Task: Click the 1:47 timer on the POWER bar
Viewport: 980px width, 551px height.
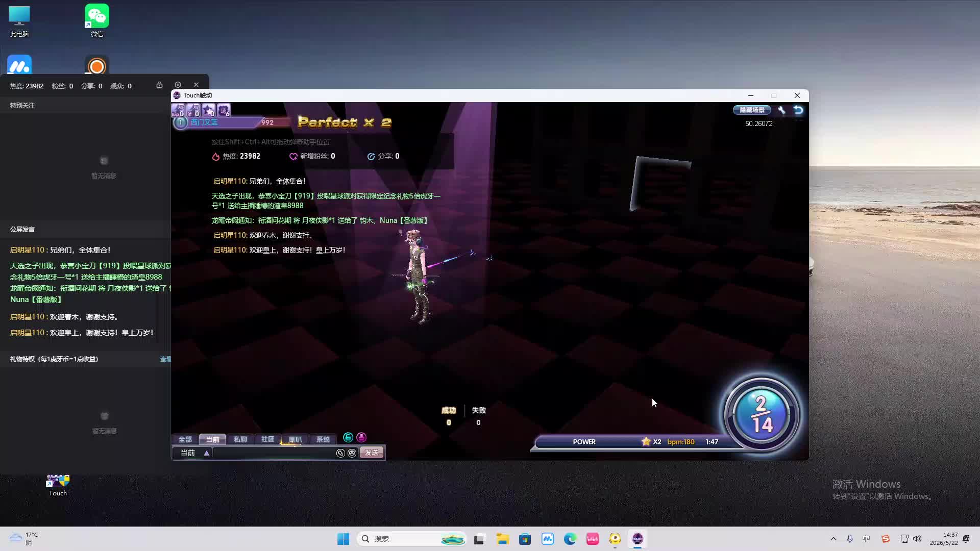Action: pyautogui.click(x=712, y=442)
